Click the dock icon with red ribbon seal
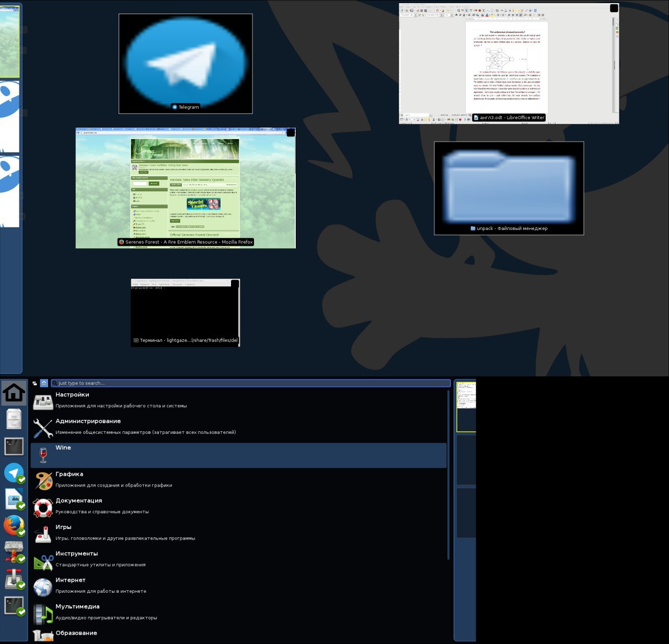 point(14,553)
